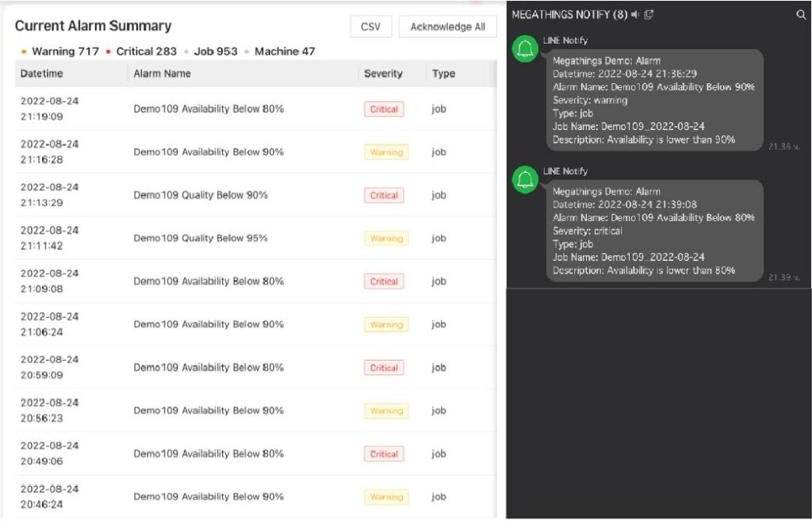Screen dimensions: 812x524
Task: Filter by Machine 47 legend
Action: pyautogui.click(x=280, y=52)
